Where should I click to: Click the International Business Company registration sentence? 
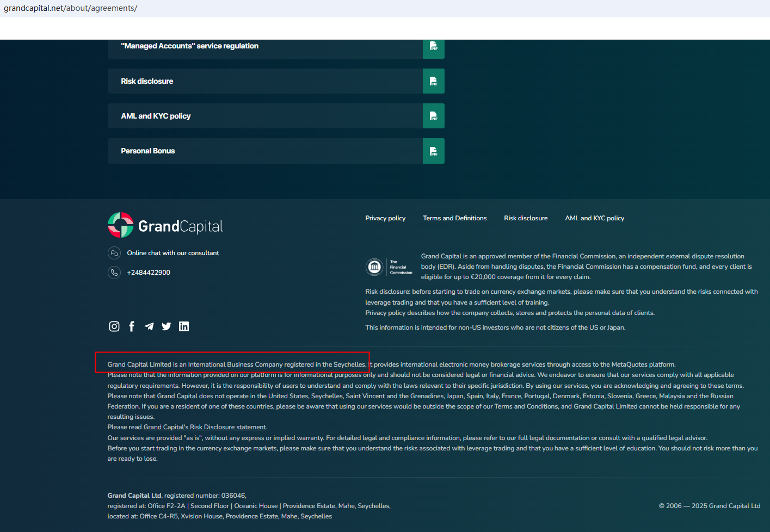237,364
